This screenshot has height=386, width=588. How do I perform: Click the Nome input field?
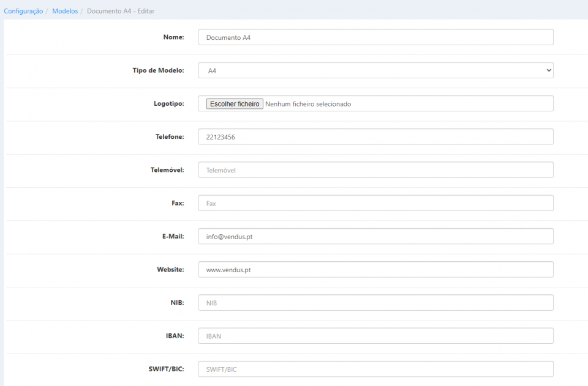(375, 37)
